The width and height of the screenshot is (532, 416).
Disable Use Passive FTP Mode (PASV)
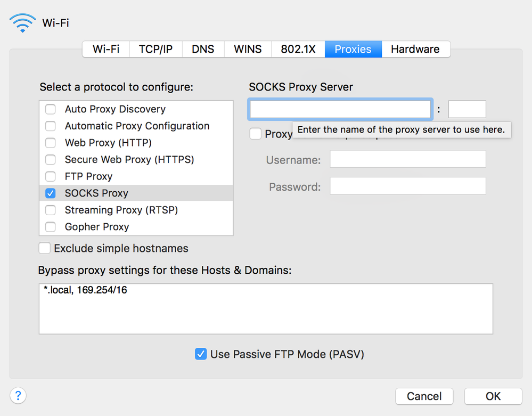(201, 354)
